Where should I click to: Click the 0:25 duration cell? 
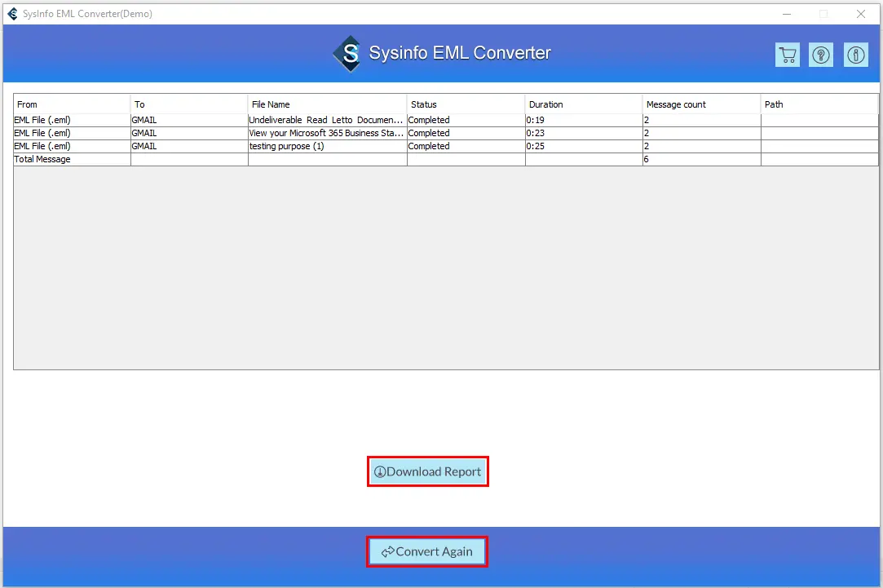click(x=584, y=146)
